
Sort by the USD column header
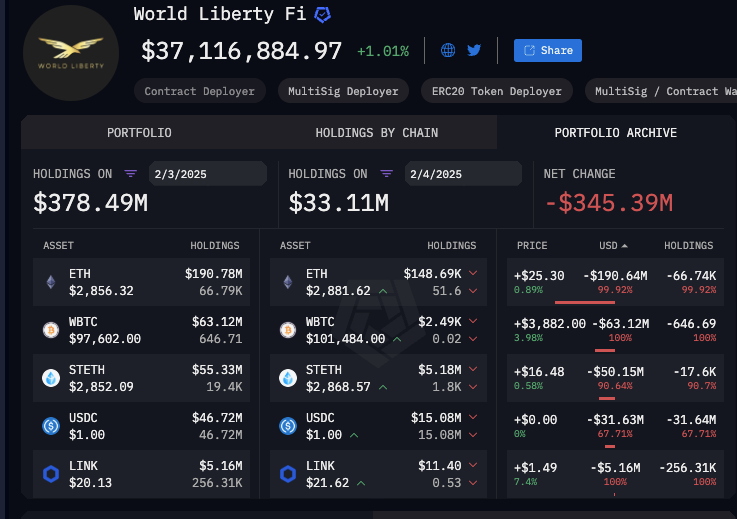[x=613, y=245]
